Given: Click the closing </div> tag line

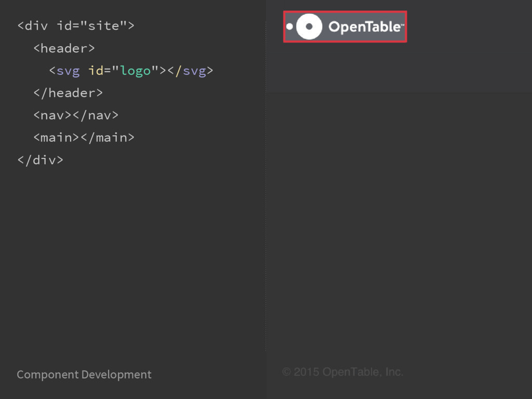Looking at the screenshot, I should [x=41, y=160].
